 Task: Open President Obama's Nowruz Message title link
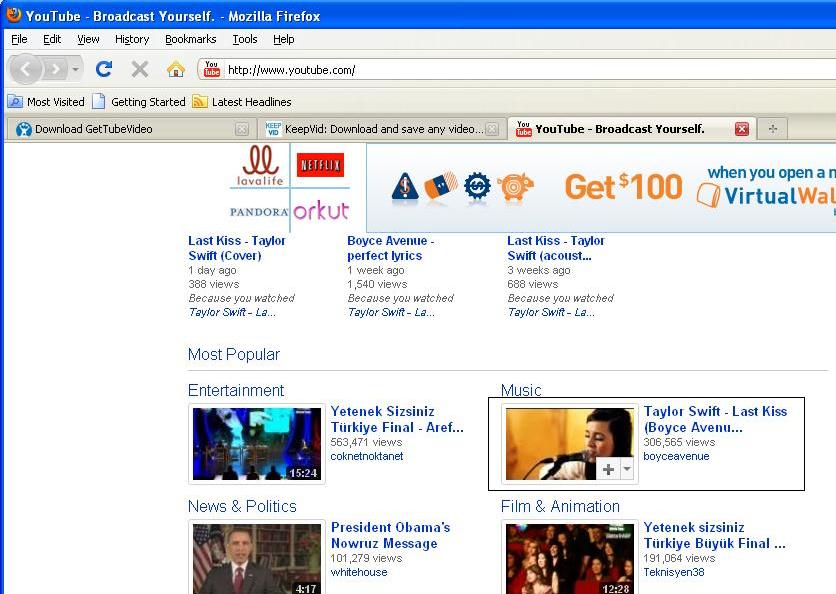tap(390, 535)
